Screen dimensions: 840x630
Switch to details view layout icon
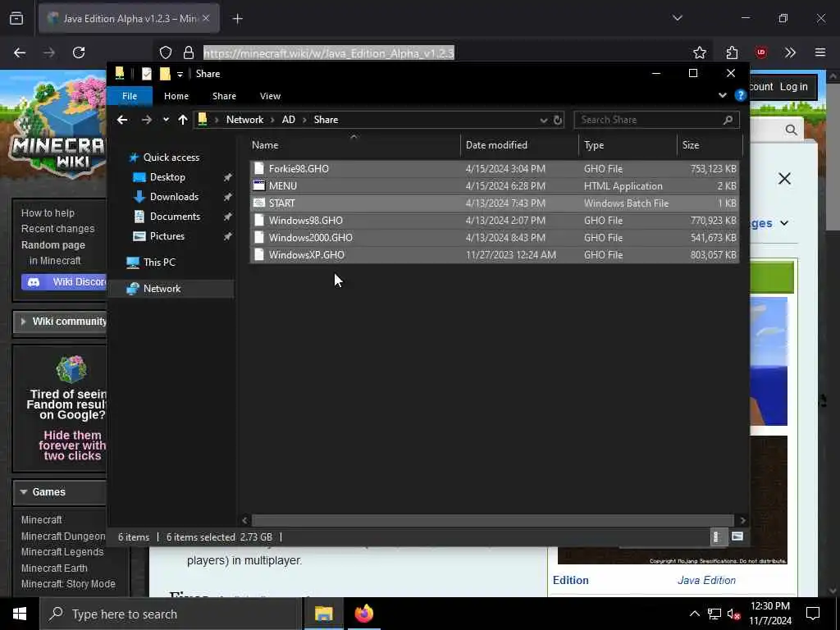717,536
